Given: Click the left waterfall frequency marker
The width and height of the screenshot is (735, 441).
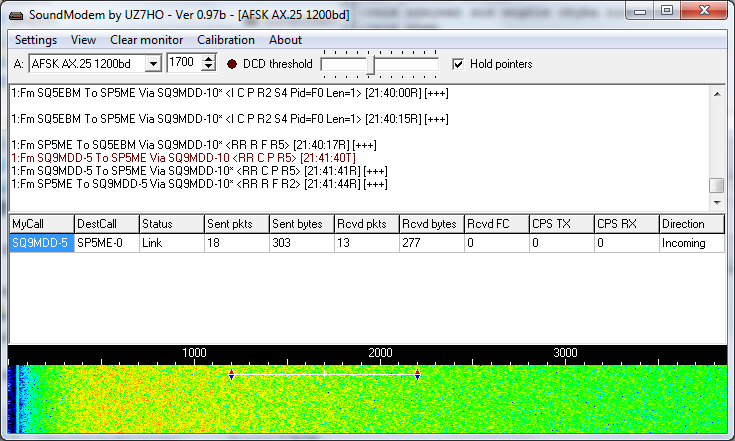Looking at the screenshot, I should (x=232, y=375).
